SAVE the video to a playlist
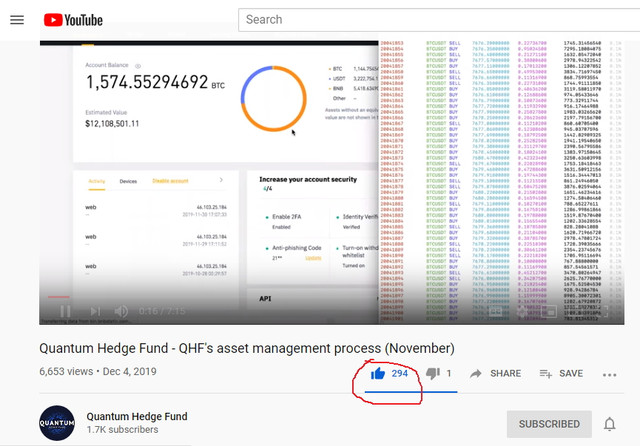 (561, 373)
